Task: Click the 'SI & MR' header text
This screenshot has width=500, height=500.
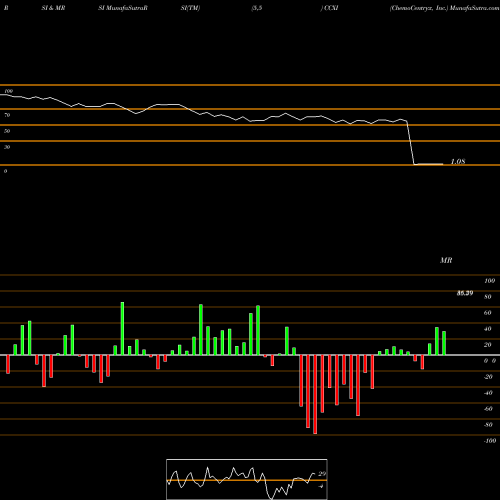Action: 53,8
